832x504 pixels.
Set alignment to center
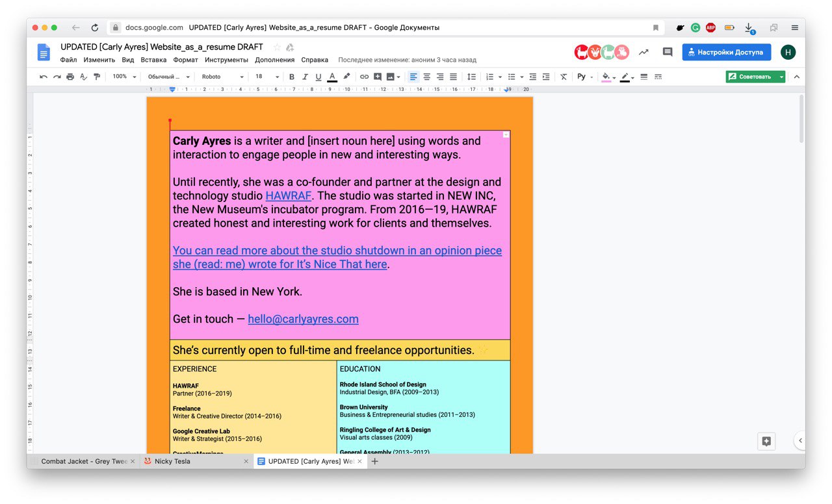[x=427, y=77]
